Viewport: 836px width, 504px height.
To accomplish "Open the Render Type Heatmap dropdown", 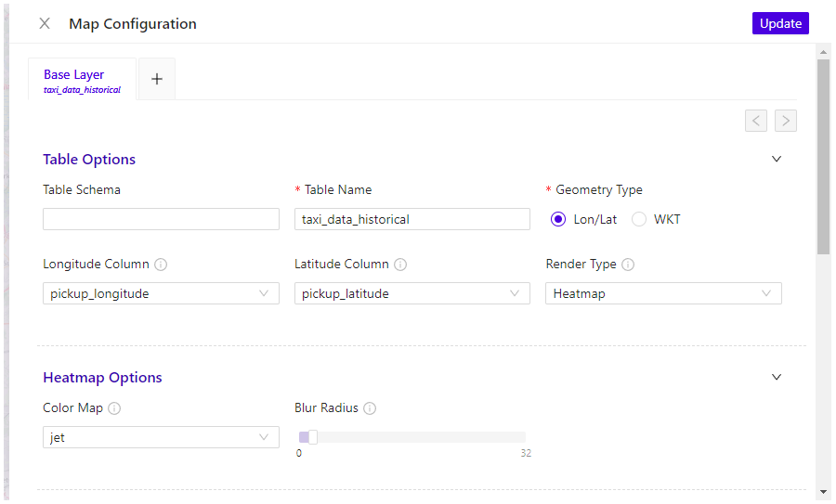I will (x=663, y=293).
